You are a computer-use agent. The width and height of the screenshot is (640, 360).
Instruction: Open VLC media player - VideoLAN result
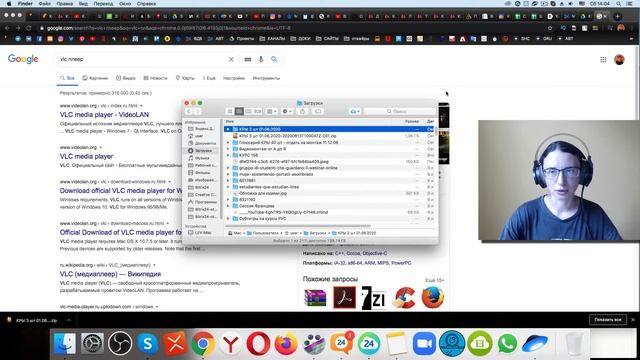tap(104, 115)
